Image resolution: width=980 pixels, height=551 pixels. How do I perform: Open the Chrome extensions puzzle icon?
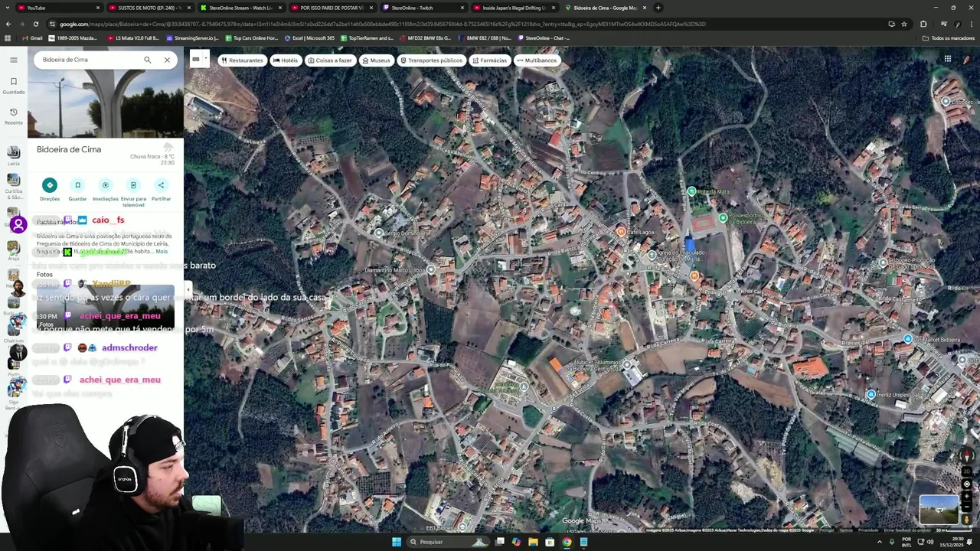pyautogui.click(x=923, y=24)
